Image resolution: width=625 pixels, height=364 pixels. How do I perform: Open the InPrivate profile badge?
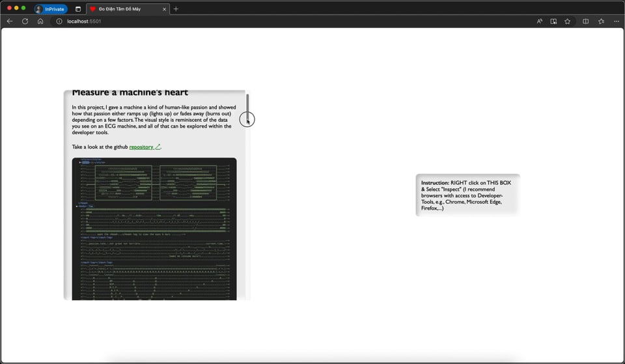point(51,8)
